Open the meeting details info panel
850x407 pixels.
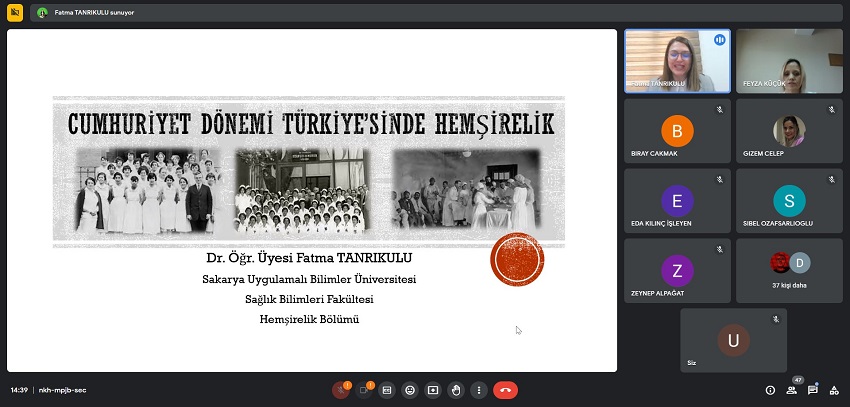point(770,390)
